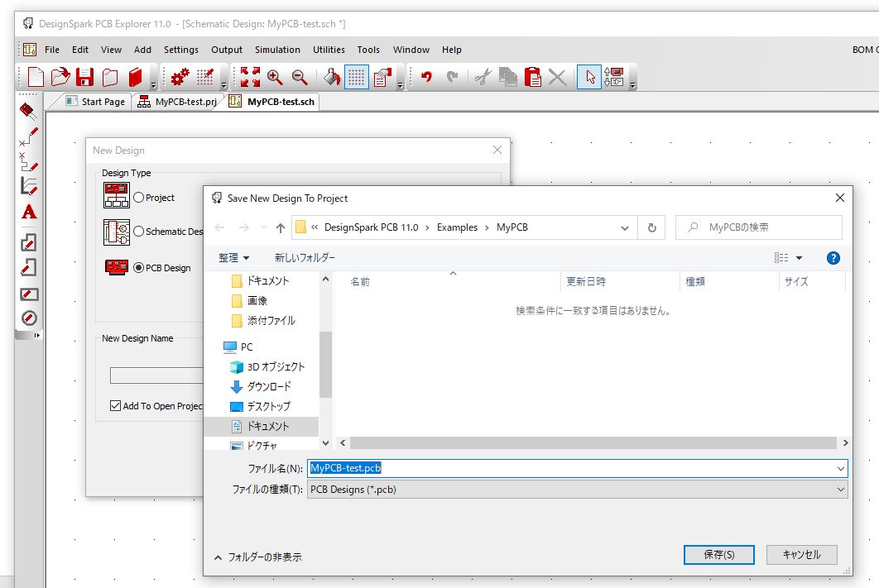The height and width of the screenshot is (588, 879).
Task: Click the file list horizontal scrollbar
Action: pos(592,443)
